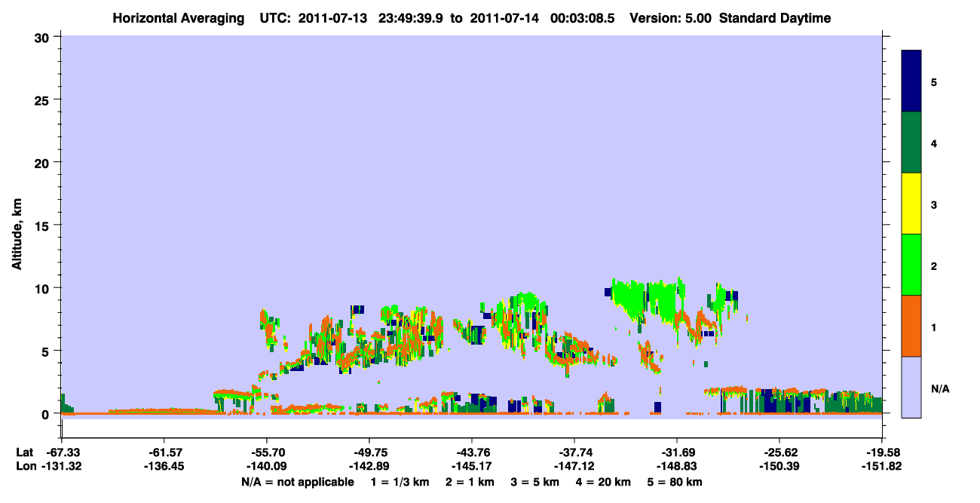
Task: Click the colorbar number label 5
Action: [x=934, y=82]
